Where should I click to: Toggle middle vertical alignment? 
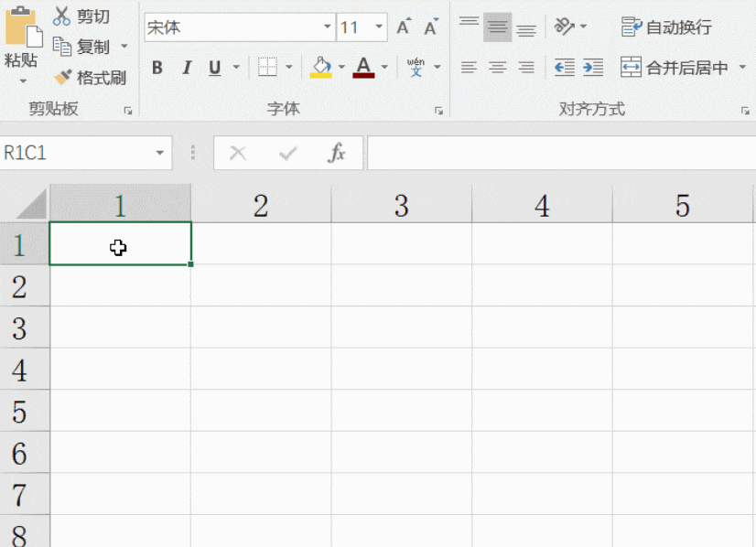[x=497, y=27]
